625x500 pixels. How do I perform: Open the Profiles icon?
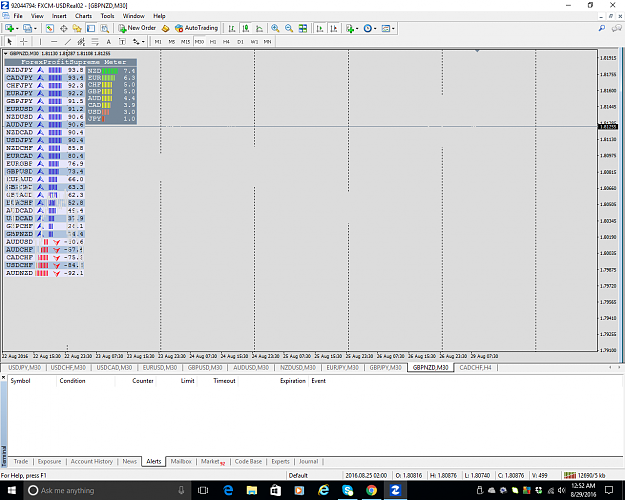click(x=27, y=28)
